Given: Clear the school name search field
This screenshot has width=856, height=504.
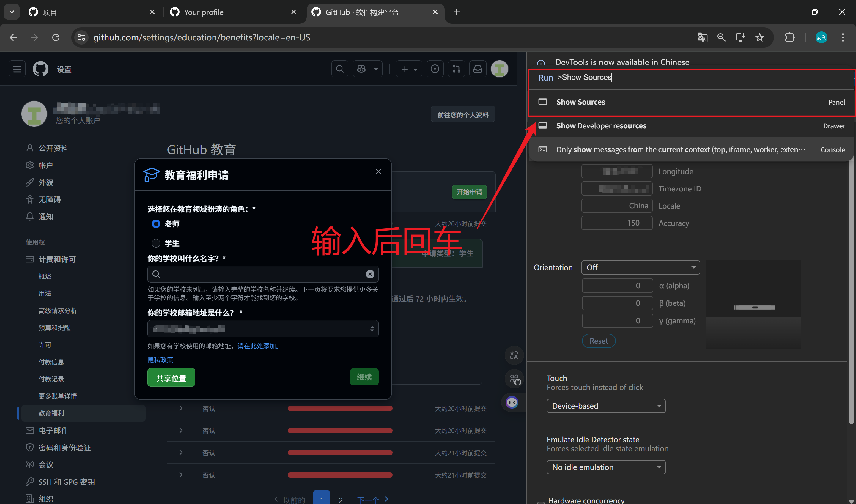Looking at the screenshot, I should click(x=370, y=274).
